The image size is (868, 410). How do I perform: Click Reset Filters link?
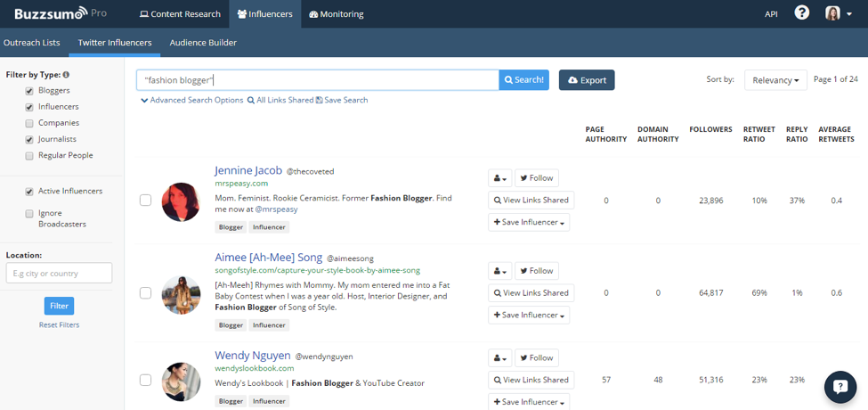point(60,325)
